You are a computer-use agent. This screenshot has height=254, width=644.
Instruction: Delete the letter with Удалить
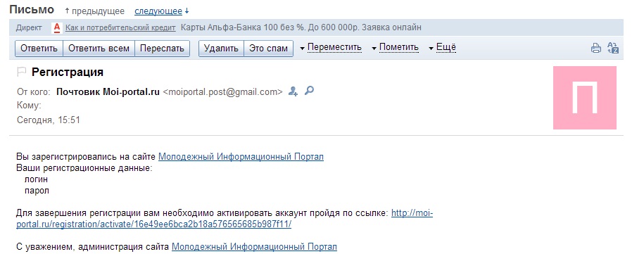tap(222, 49)
